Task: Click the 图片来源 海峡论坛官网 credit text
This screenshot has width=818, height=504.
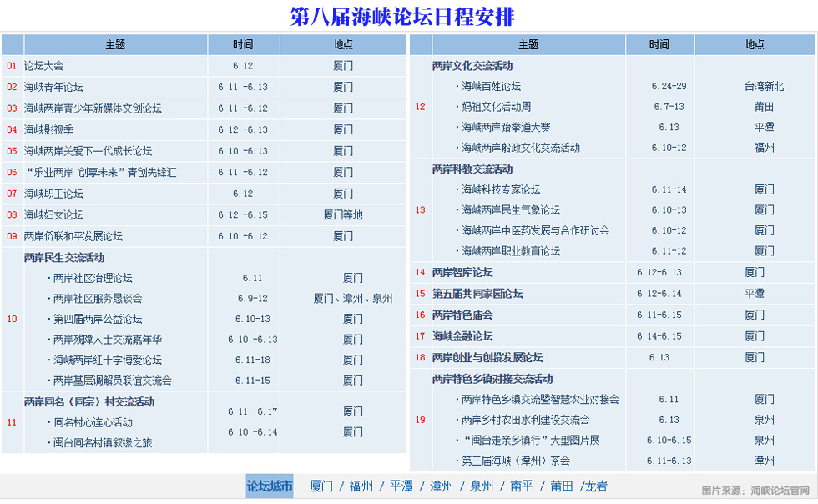Action: (755, 491)
